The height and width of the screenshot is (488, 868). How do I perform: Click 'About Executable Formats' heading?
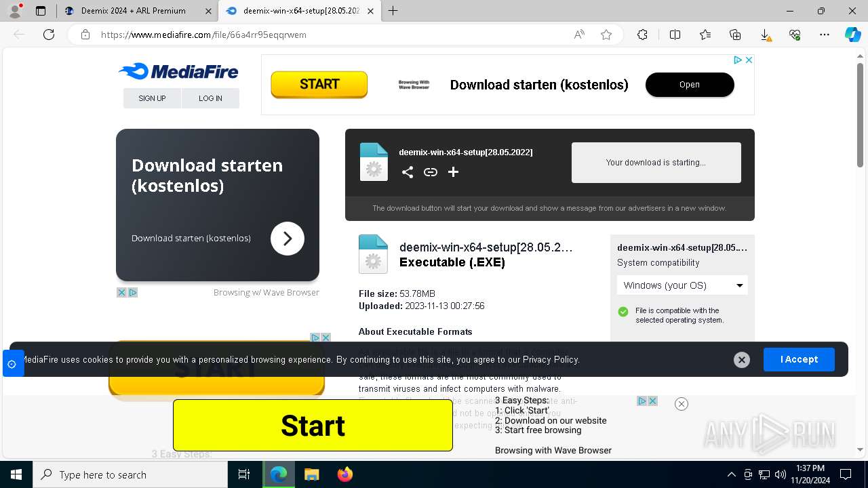coord(415,331)
